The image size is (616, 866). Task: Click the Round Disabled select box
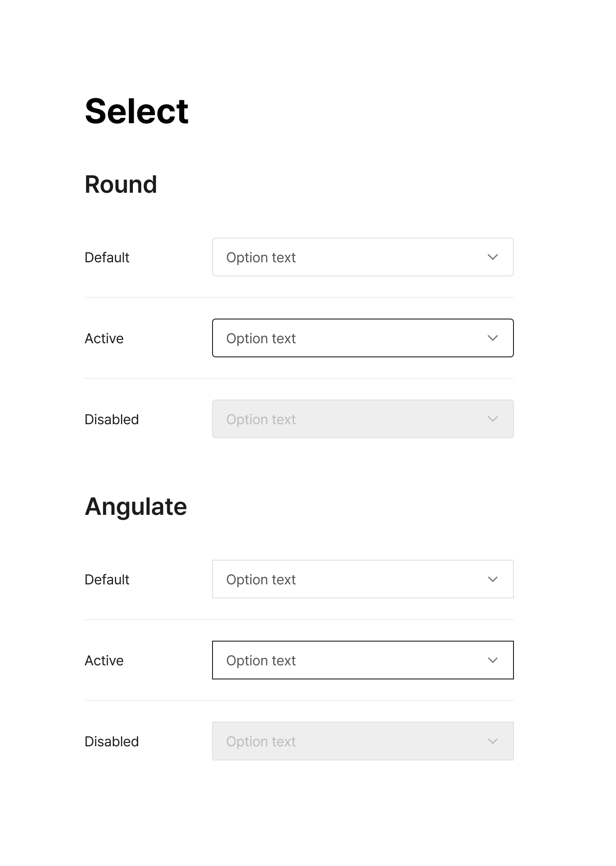tap(363, 419)
